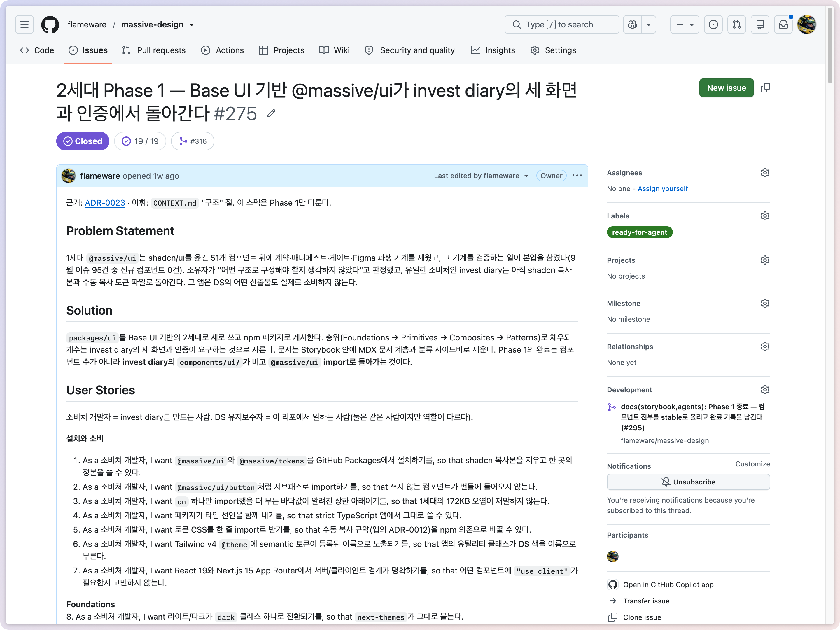Edit Labels via gear icon
The width and height of the screenshot is (840, 630).
[x=765, y=216]
